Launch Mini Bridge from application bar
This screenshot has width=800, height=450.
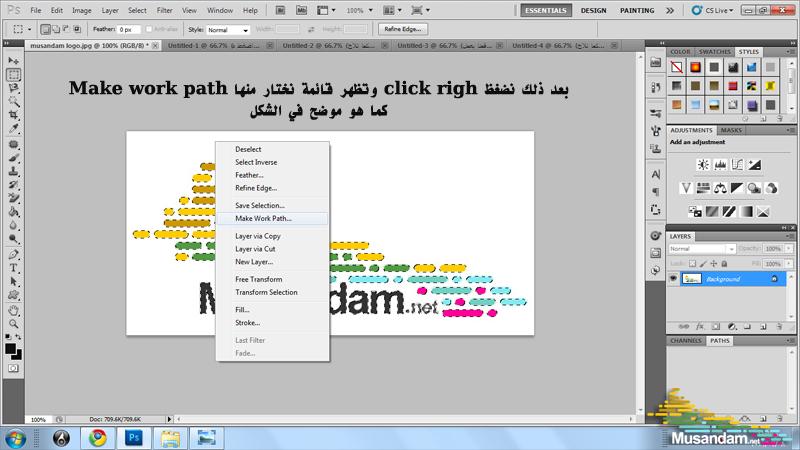coord(302,10)
